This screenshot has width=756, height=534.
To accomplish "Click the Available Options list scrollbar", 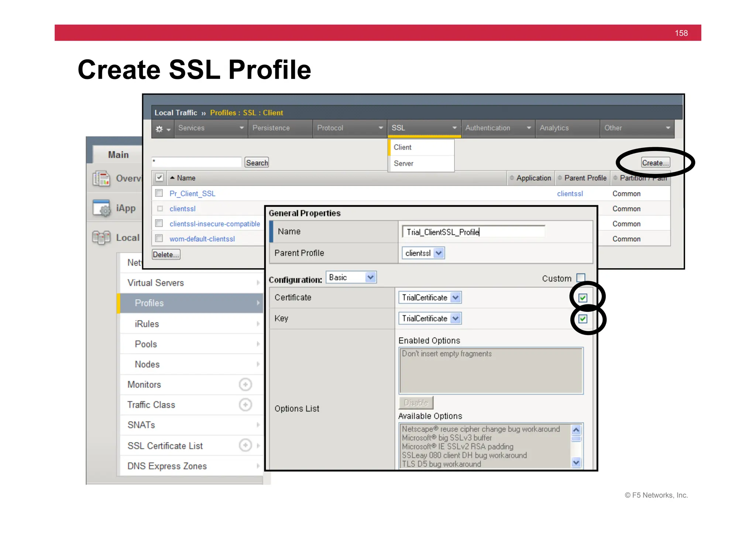I will click(576, 446).
